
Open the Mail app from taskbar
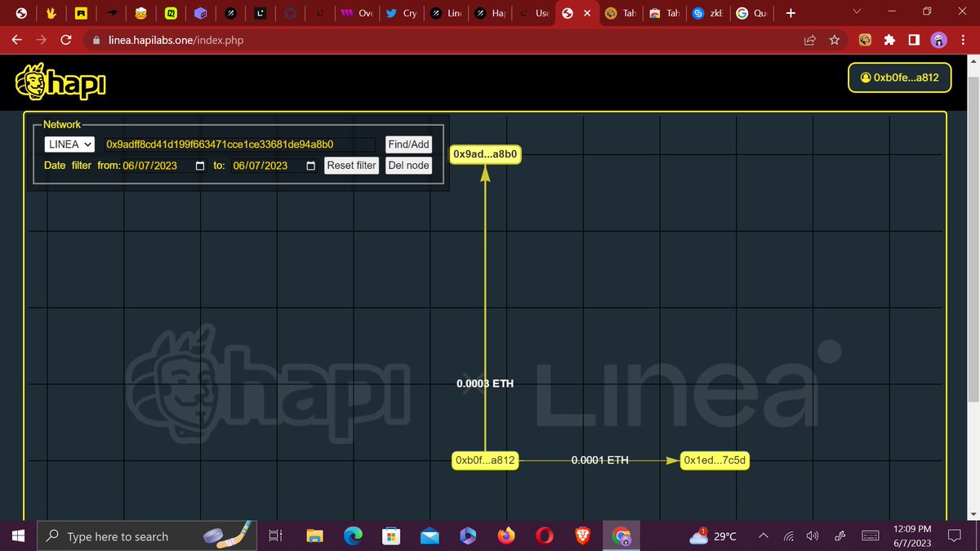[430, 536]
